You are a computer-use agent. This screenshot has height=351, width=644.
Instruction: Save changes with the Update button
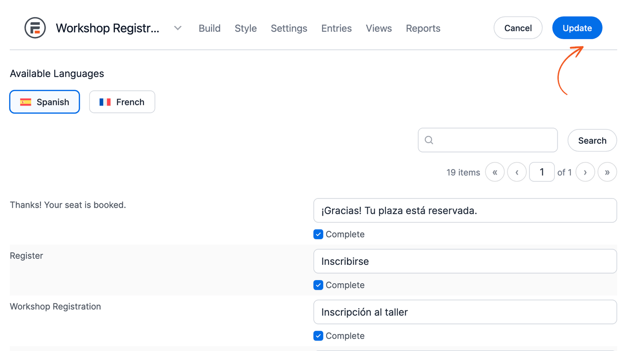click(x=577, y=28)
